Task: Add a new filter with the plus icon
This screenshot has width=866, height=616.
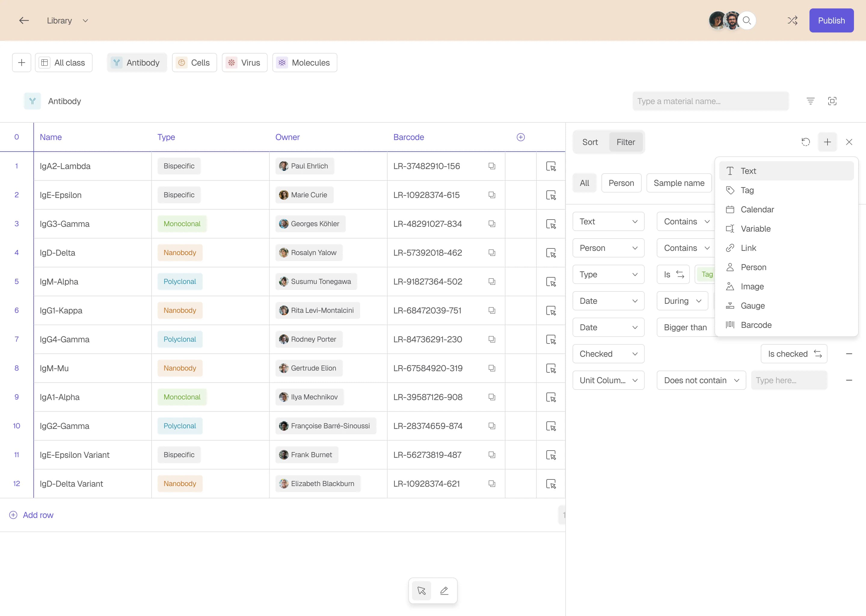Action: tap(827, 142)
